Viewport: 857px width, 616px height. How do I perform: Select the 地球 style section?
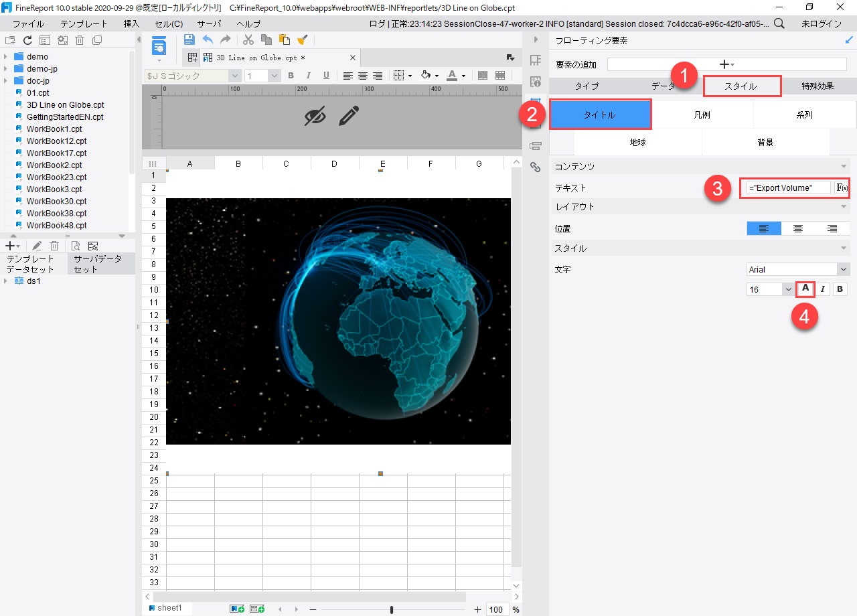[638, 142]
